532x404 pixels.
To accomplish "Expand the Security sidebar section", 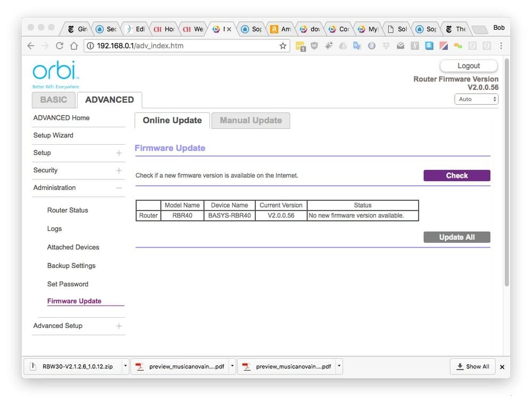I will click(x=119, y=170).
